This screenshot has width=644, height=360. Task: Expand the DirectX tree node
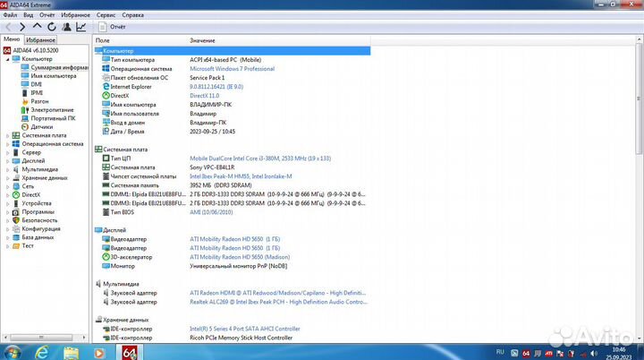click(x=7, y=195)
